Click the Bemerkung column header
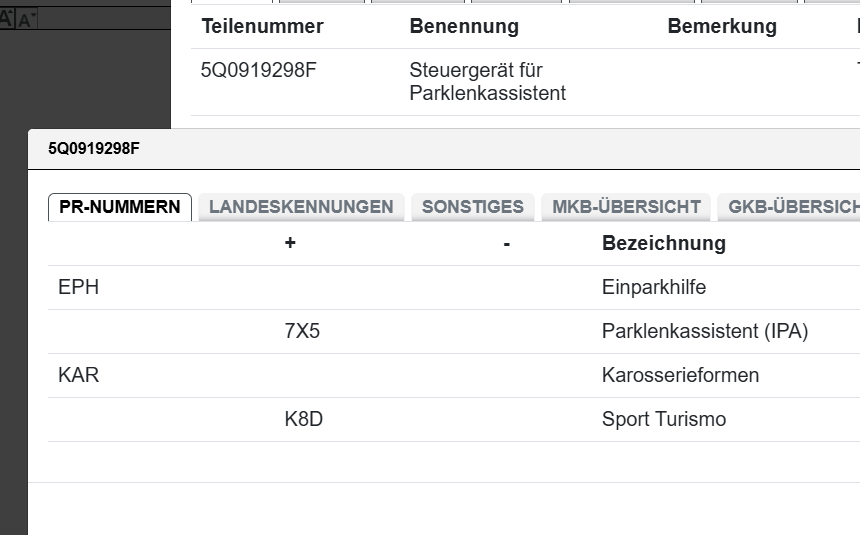 [x=722, y=26]
